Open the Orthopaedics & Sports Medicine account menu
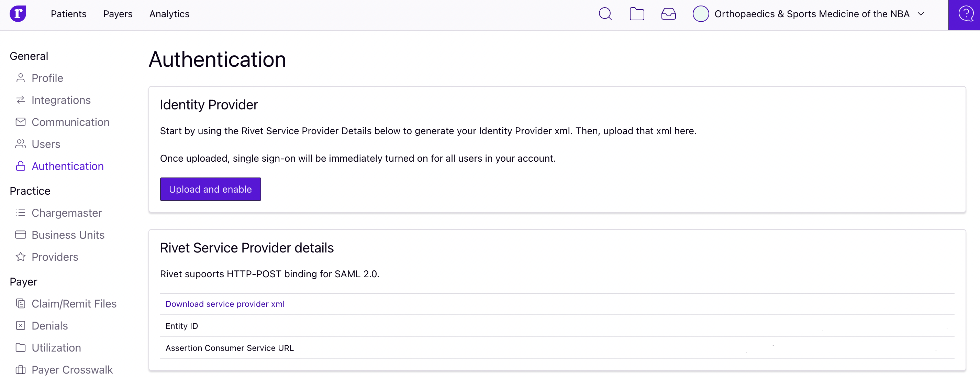 point(812,14)
